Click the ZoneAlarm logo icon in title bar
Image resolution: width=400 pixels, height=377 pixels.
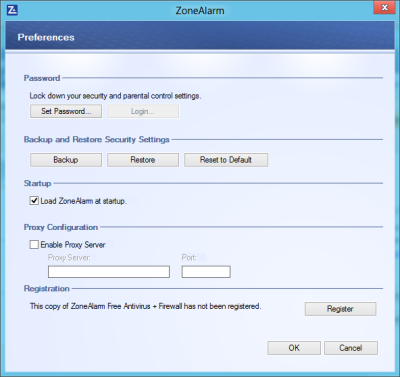(12, 10)
